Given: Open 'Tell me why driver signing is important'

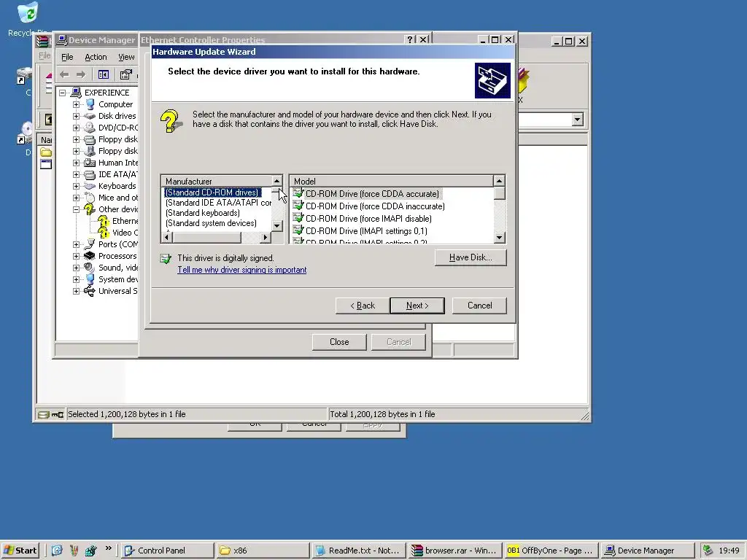Looking at the screenshot, I should click(x=242, y=270).
